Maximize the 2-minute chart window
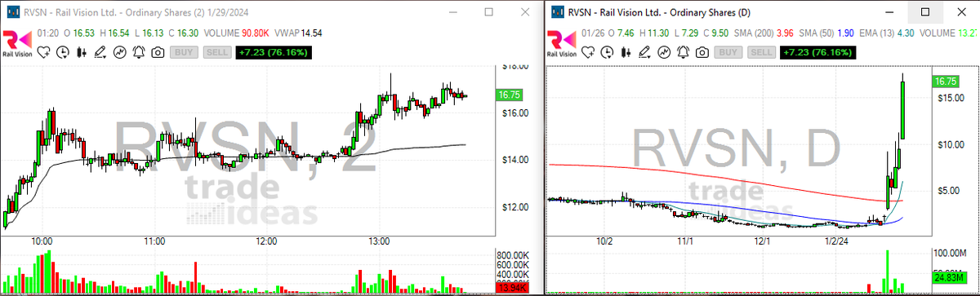Image resolution: width=980 pixels, height=296 pixels. (x=488, y=11)
